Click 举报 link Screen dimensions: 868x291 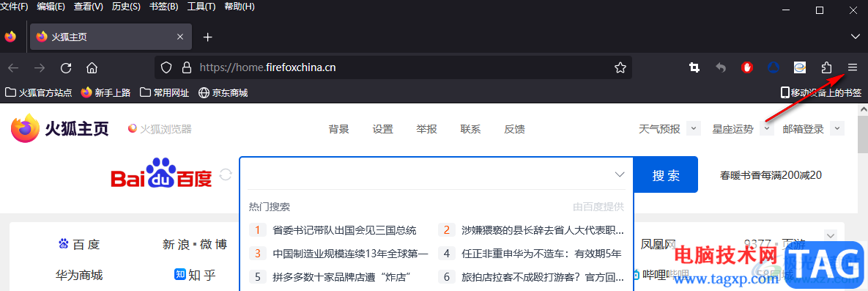pyautogui.click(x=427, y=129)
